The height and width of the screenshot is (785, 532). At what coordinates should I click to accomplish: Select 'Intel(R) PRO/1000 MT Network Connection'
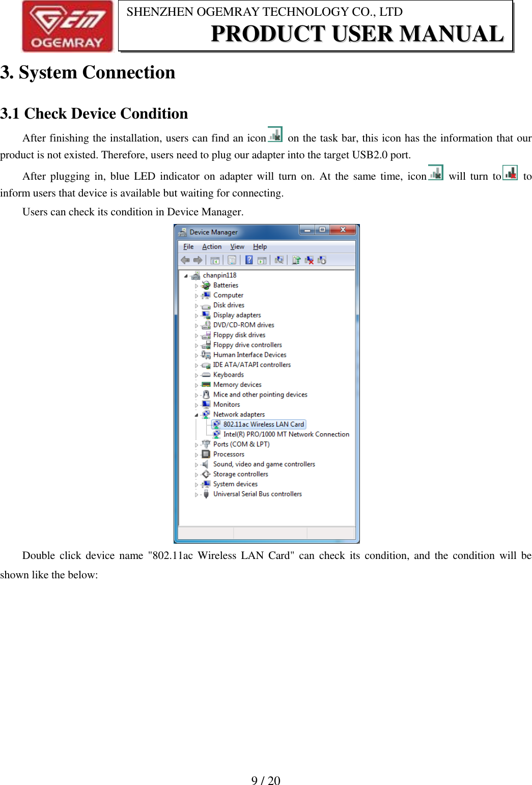point(286,434)
